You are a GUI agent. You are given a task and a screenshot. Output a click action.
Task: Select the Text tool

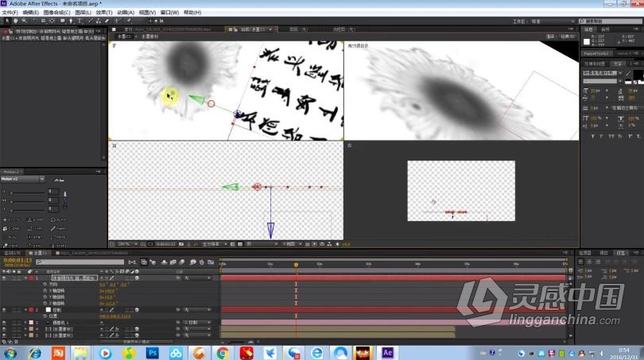[x=80, y=21]
